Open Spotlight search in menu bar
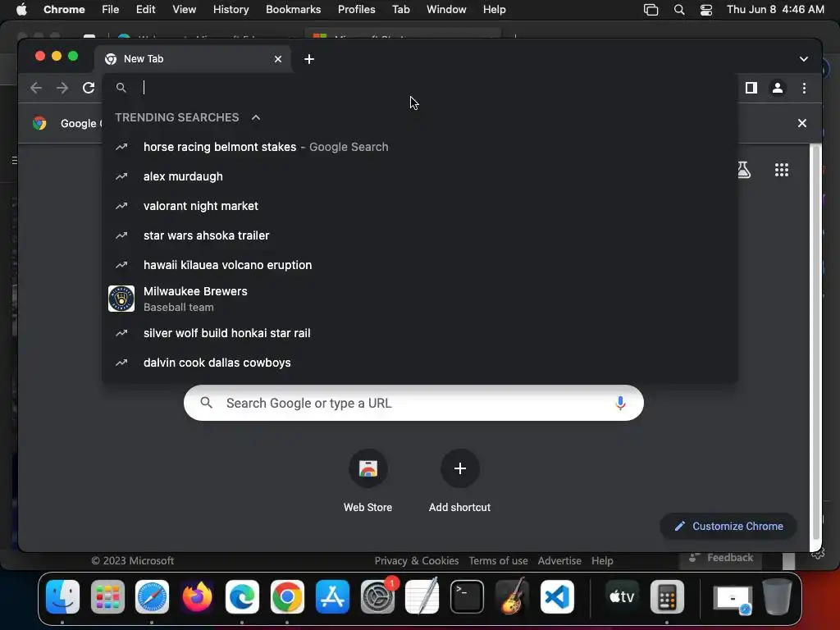The image size is (840, 630). [x=678, y=10]
